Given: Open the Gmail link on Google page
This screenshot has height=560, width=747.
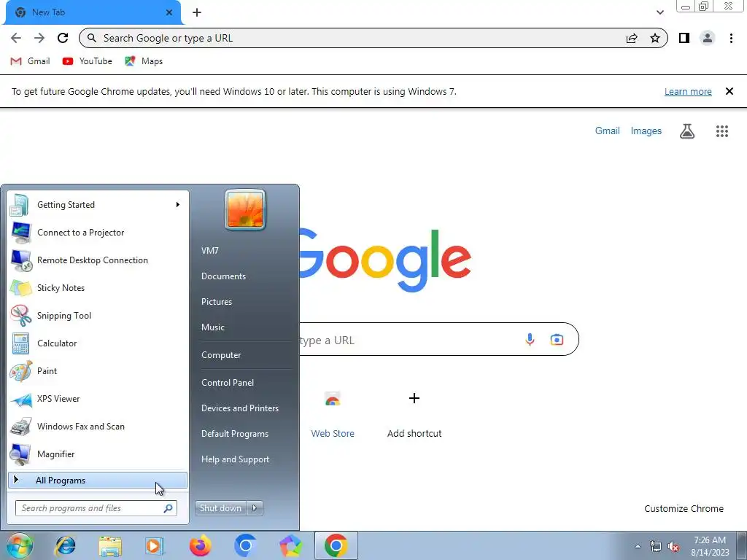Looking at the screenshot, I should [x=607, y=131].
